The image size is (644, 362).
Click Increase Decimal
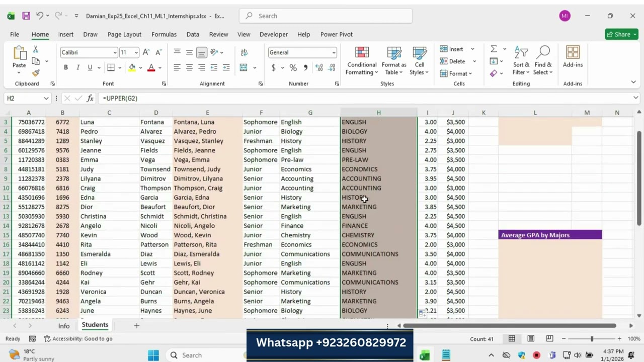tap(319, 67)
